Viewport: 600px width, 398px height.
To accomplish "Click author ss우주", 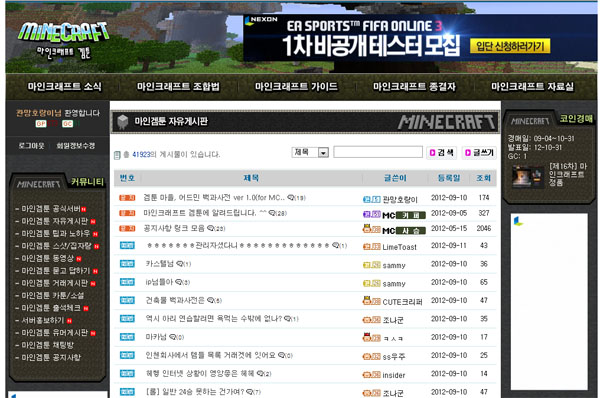I will click(394, 357).
